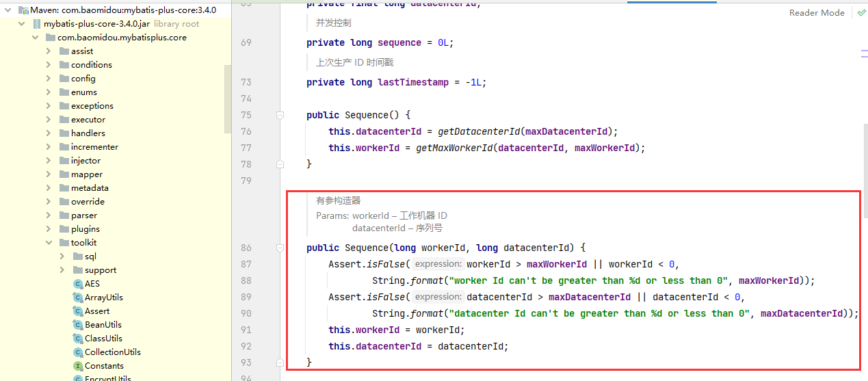The width and height of the screenshot is (868, 381).
Task: Click the Assert class icon
Action: 78,311
